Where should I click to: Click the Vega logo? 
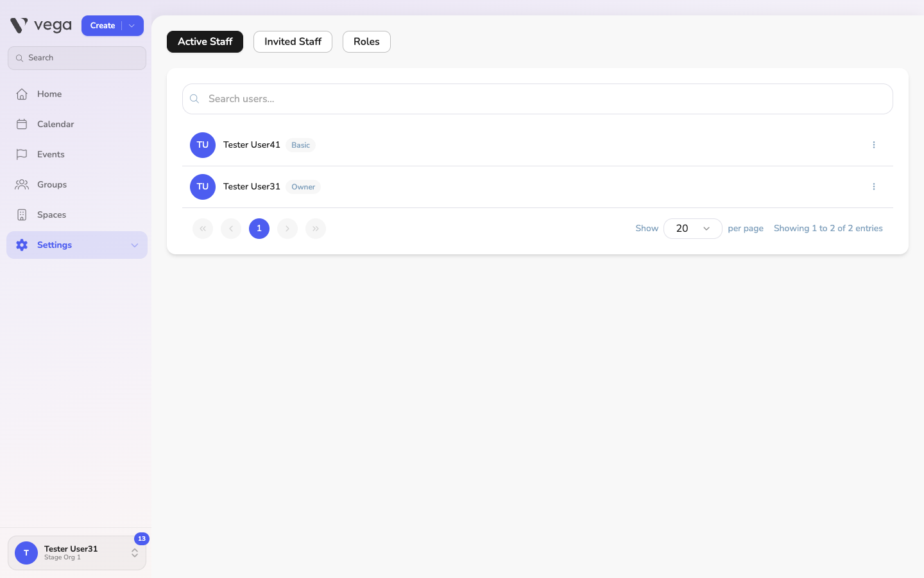(x=41, y=26)
